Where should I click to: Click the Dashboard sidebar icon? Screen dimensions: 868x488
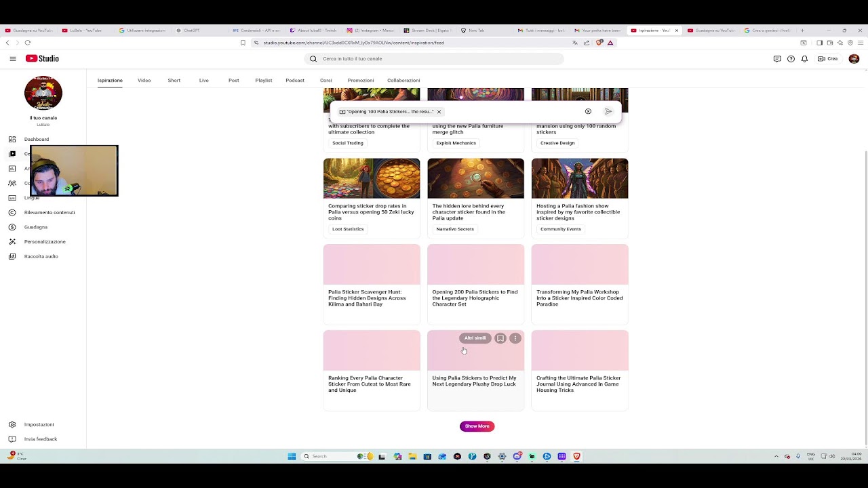click(12, 140)
